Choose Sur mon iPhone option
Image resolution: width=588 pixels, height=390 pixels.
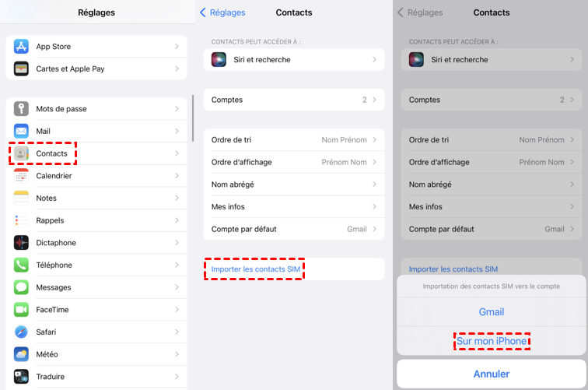tap(492, 341)
